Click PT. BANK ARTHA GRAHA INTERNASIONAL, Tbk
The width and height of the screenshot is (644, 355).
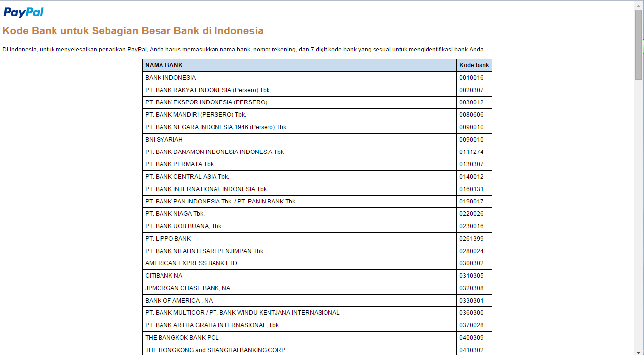click(x=212, y=325)
